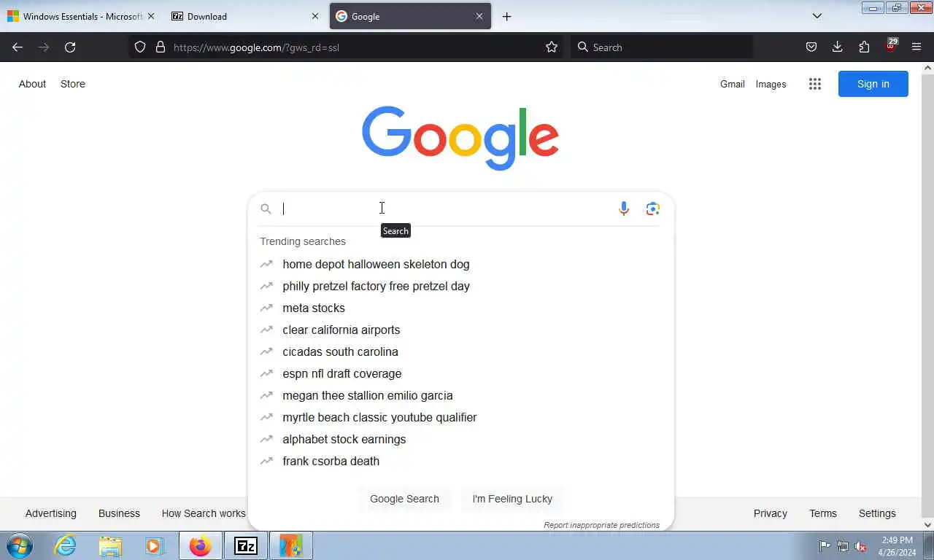934x560 pixels.
Task: Focus the Firefox toolbar Search box
Action: [x=662, y=47]
